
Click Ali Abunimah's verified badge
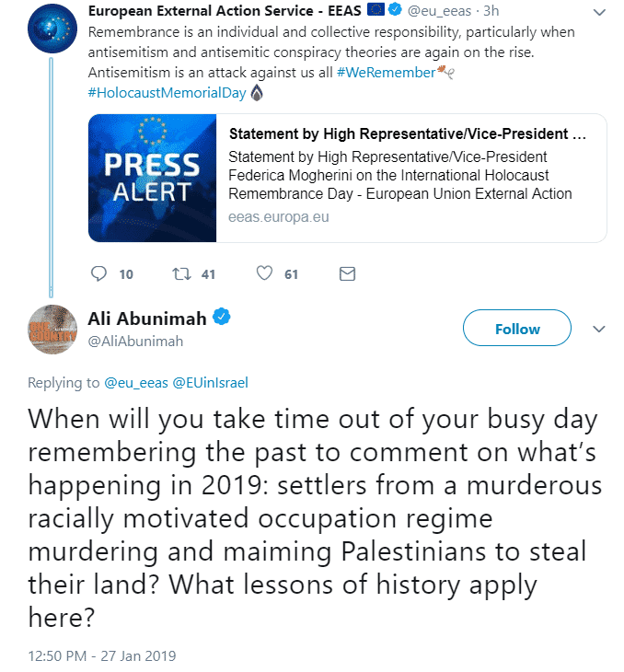(x=222, y=317)
